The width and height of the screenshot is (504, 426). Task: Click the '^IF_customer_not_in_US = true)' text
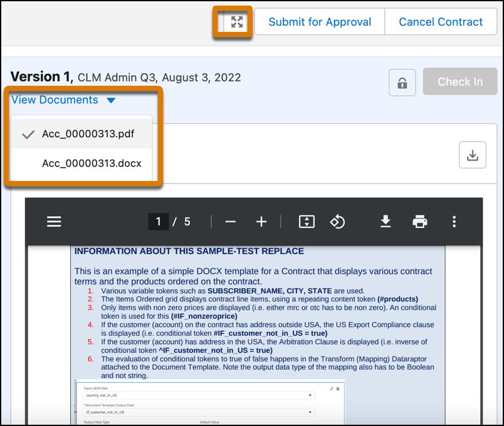click(x=216, y=350)
